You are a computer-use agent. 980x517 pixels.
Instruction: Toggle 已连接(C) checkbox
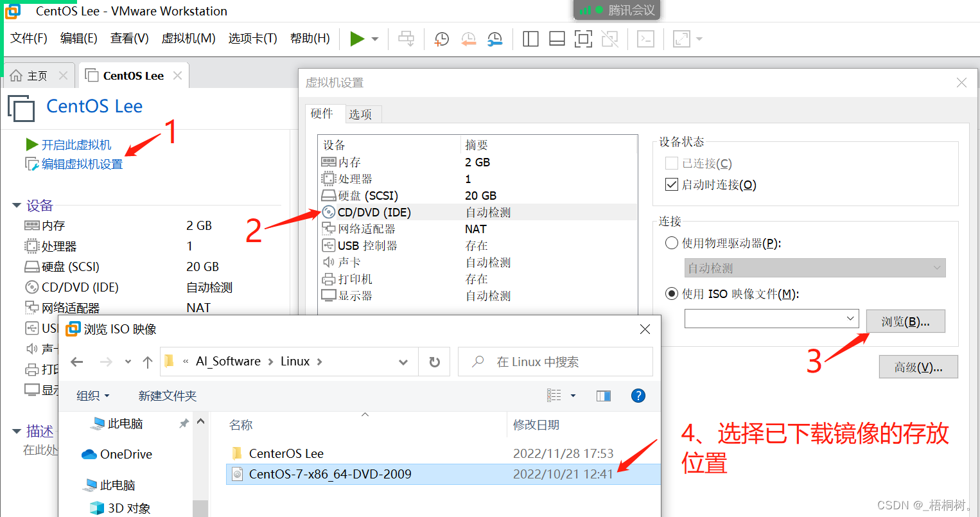pos(672,163)
